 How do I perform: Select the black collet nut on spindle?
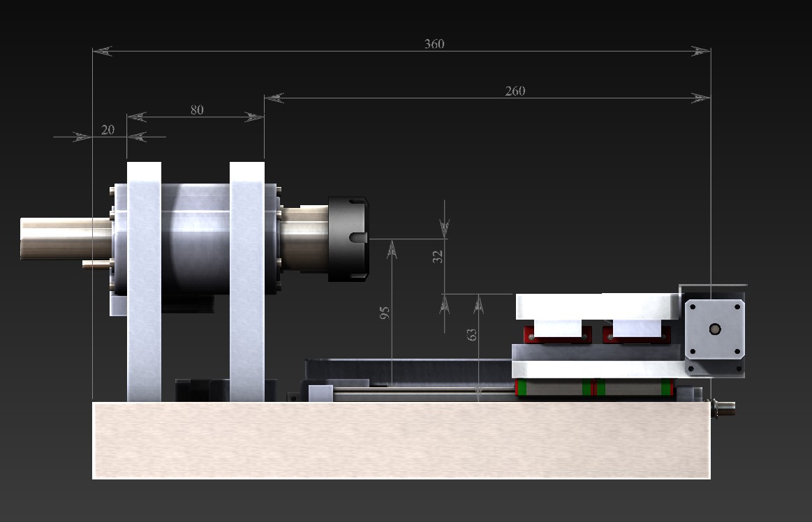pos(348,239)
